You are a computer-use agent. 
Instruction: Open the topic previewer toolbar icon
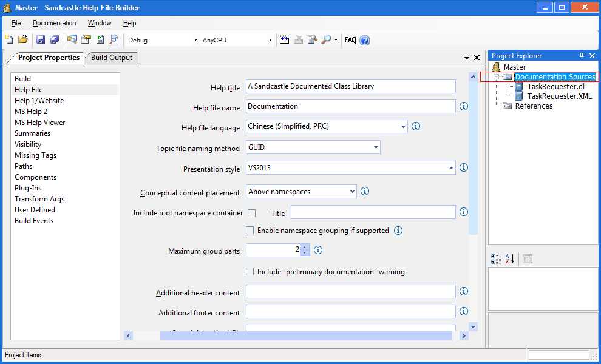[114, 39]
